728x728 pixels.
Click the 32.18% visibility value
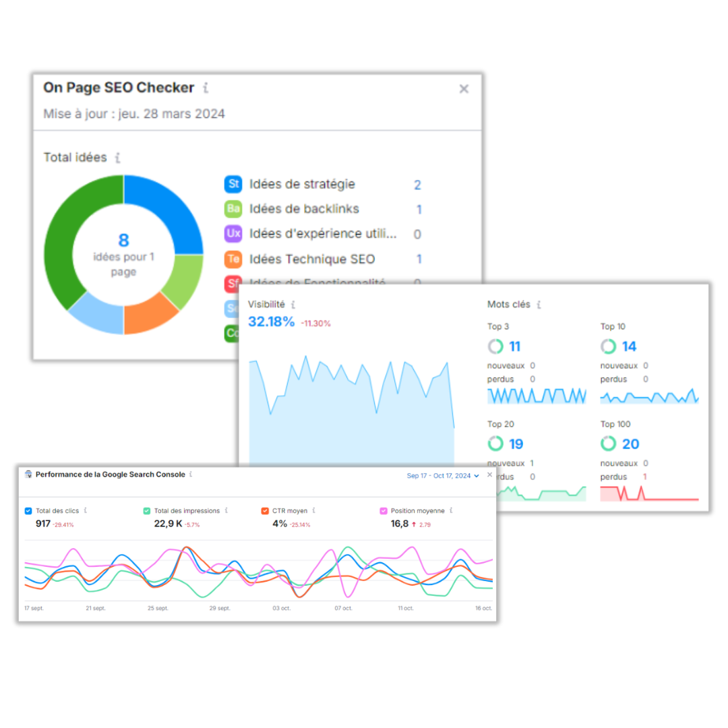coord(271,322)
